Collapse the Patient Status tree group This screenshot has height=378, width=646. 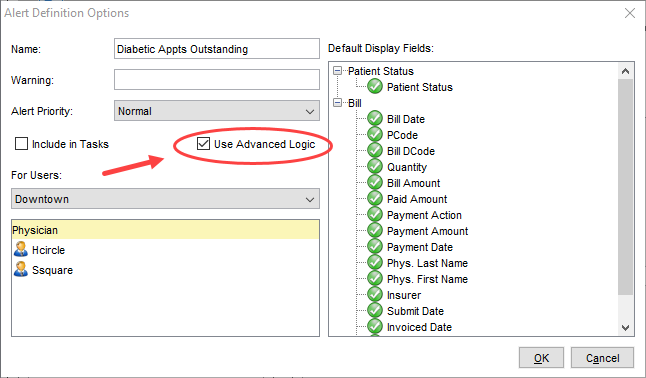[337, 71]
